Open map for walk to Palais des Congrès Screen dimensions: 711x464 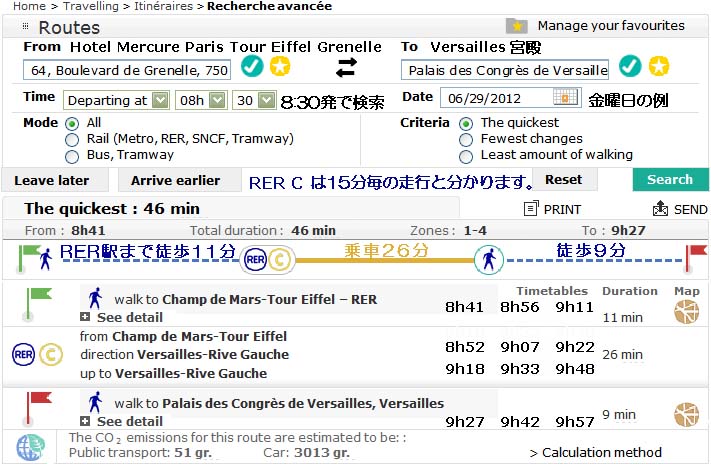coord(687,415)
